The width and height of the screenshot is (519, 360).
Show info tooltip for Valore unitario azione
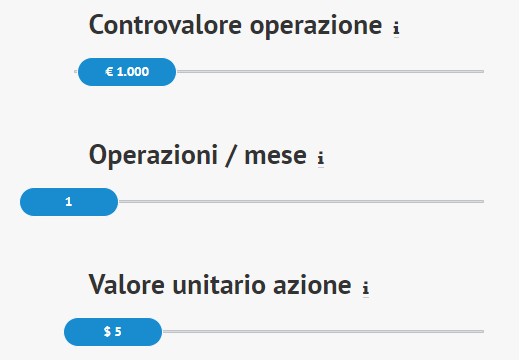pyautogui.click(x=366, y=288)
